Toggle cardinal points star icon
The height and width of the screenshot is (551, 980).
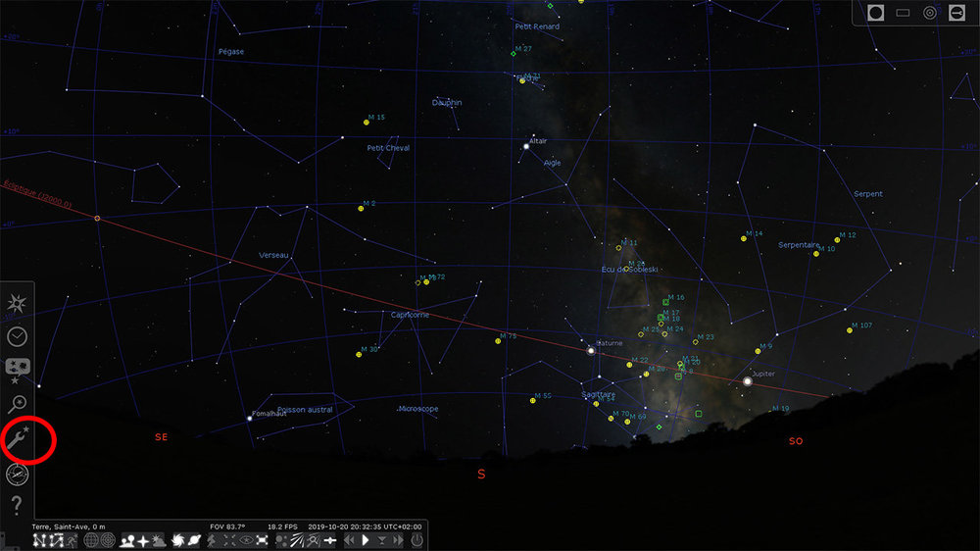pos(143,541)
